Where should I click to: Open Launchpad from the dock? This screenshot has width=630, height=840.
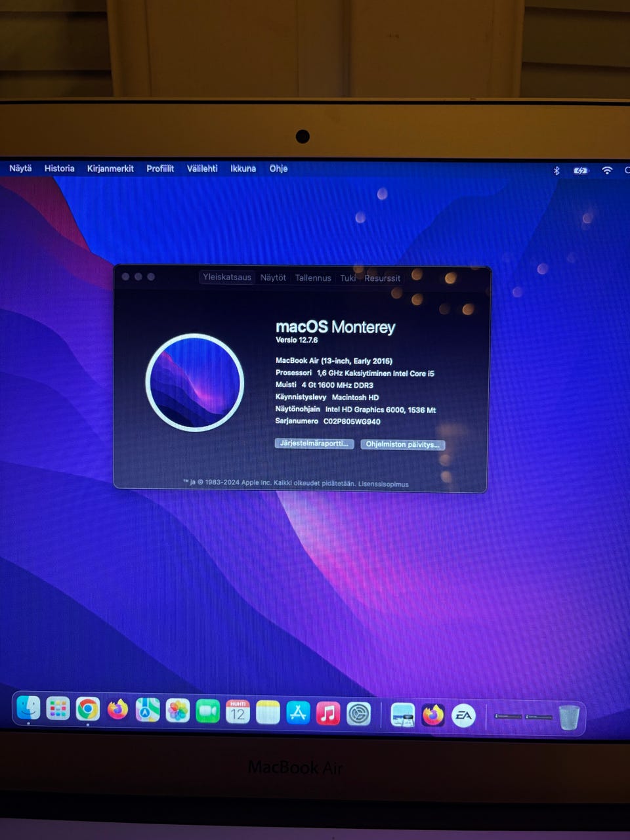(58, 709)
